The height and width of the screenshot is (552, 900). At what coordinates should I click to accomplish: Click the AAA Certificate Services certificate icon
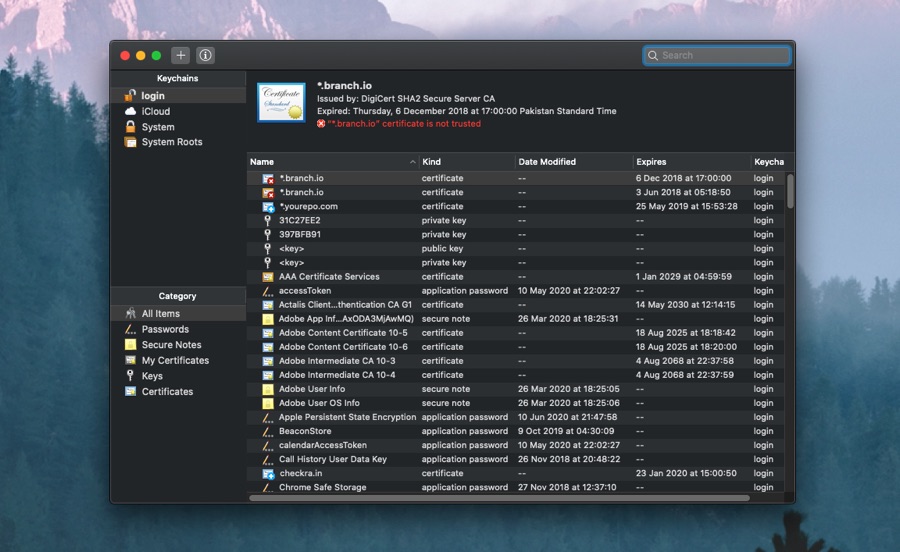(x=268, y=277)
